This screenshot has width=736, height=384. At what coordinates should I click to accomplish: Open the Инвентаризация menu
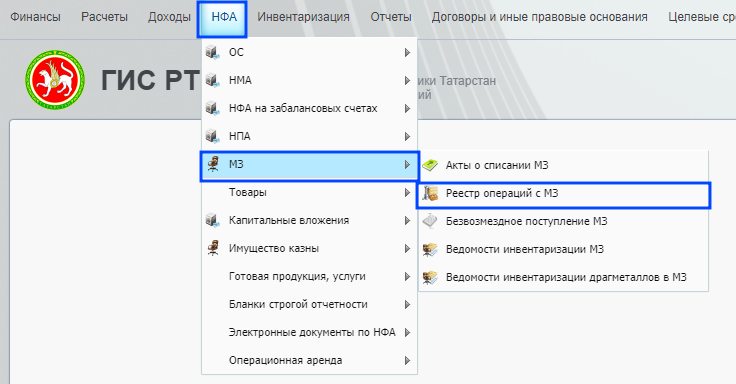[303, 17]
